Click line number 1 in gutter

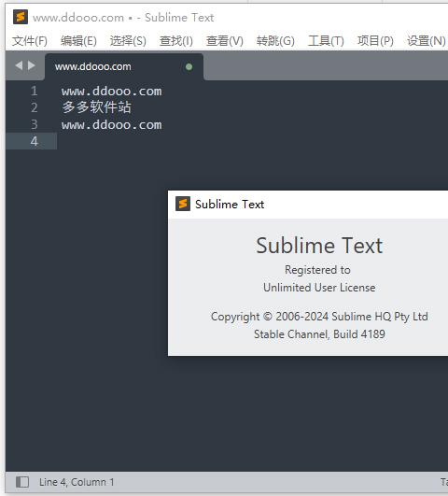click(35, 92)
